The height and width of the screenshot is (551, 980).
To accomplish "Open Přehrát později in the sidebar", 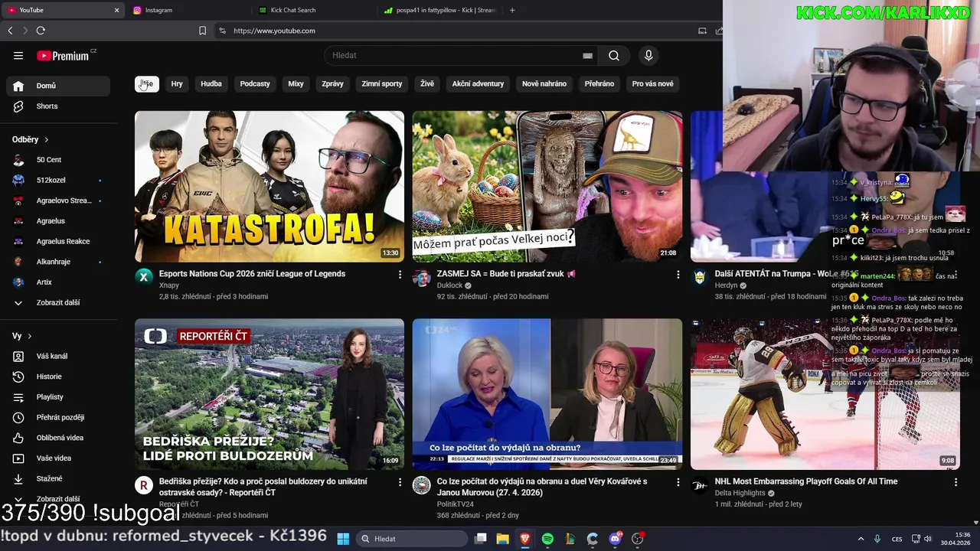I will click(58, 418).
